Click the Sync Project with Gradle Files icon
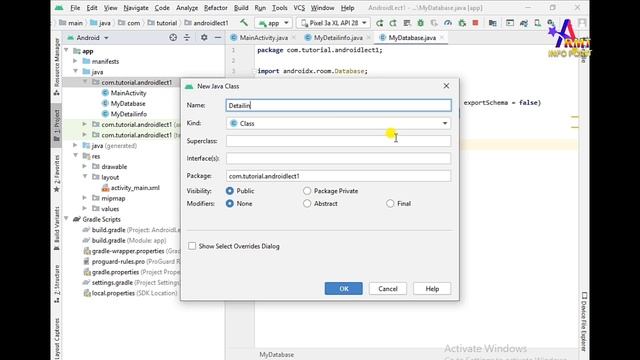640x360 pixels. pos(524,23)
